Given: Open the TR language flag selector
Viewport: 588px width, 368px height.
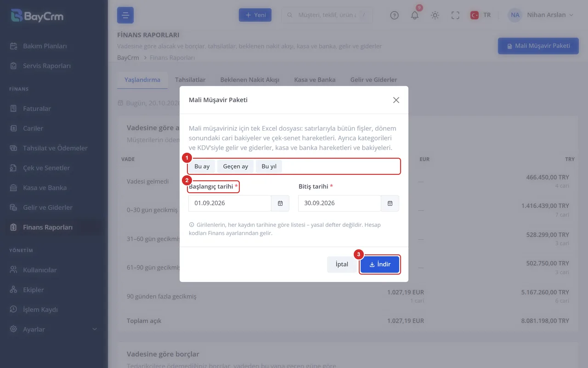Looking at the screenshot, I should click(481, 15).
